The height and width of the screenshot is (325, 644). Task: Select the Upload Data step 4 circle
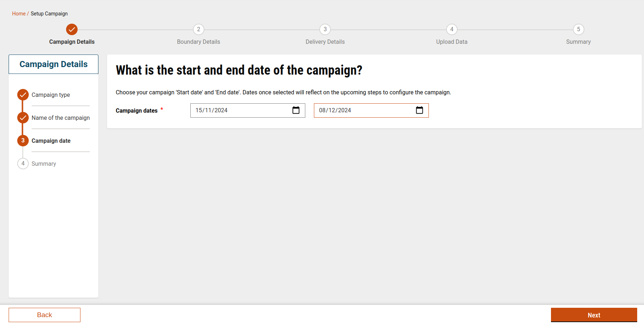point(452,29)
